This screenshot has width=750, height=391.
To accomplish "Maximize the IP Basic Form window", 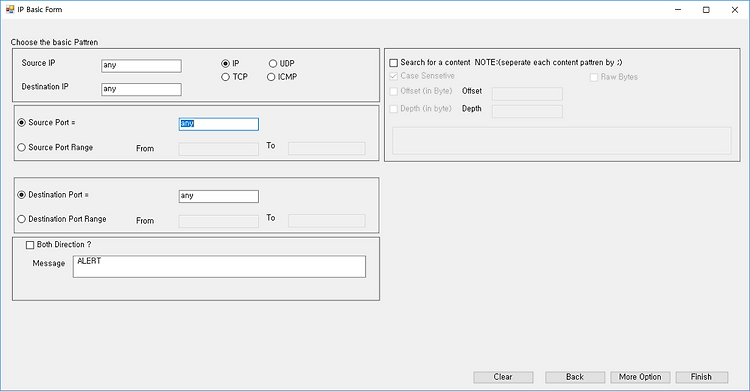I will [x=706, y=10].
